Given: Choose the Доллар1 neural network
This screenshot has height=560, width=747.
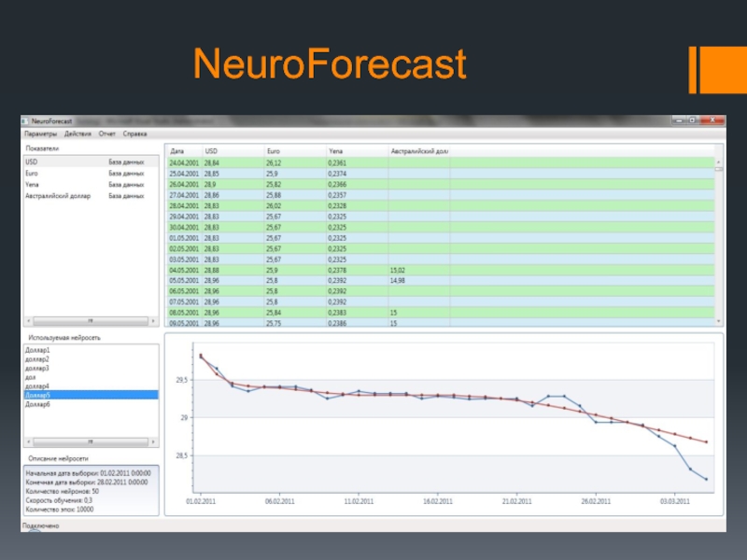Looking at the screenshot, I should coord(38,350).
